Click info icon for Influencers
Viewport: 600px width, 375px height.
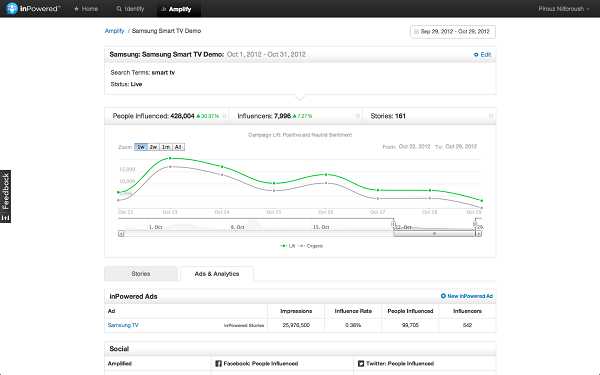[x=358, y=116]
